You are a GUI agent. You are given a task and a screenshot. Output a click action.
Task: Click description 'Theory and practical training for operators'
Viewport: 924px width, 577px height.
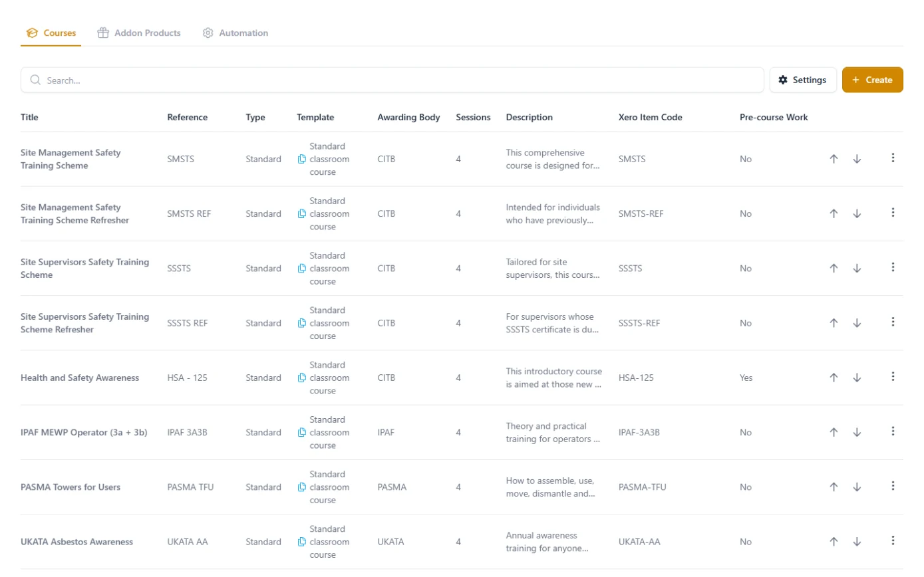pos(553,432)
